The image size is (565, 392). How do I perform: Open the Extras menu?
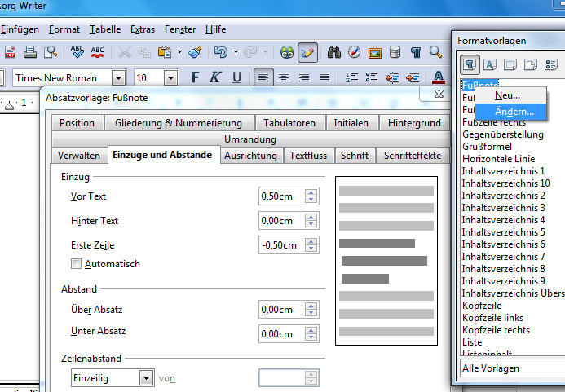click(x=143, y=29)
